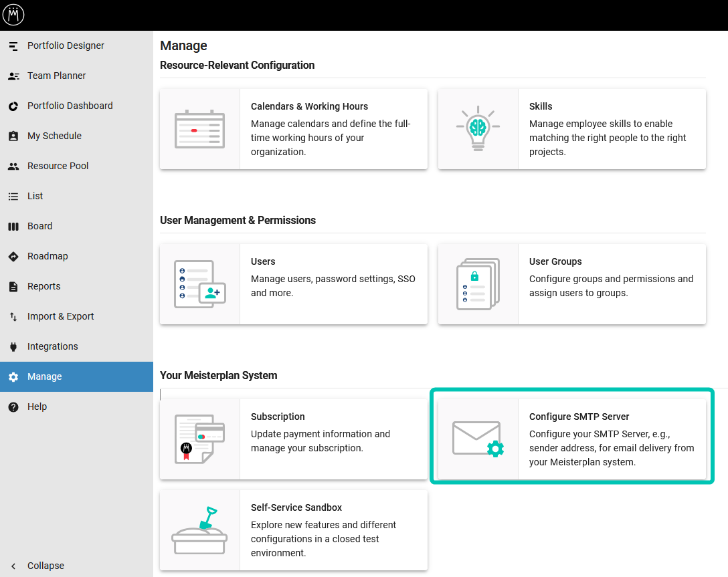
Task: Collapse the sidebar using the chevron
Action: click(x=13, y=566)
